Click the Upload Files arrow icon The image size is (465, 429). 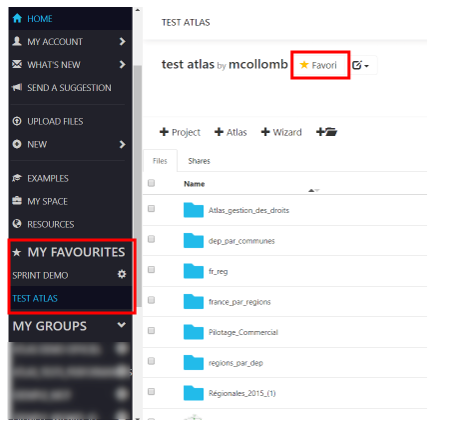coord(17,121)
